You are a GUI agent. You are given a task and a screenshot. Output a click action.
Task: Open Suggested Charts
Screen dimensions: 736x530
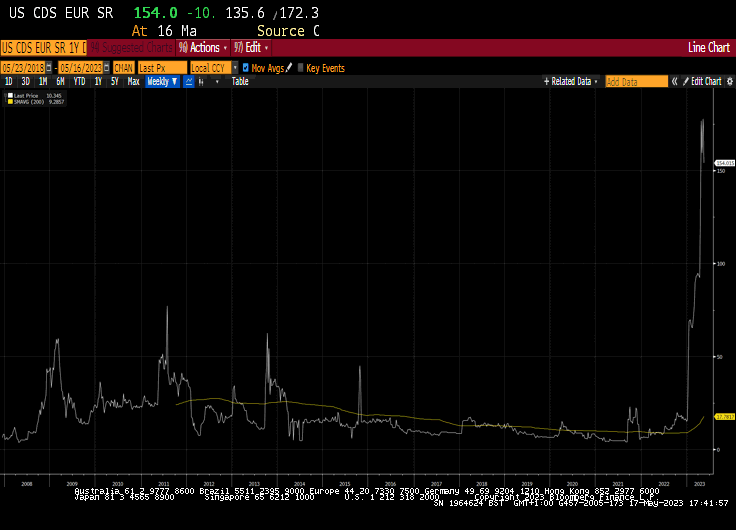[131, 47]
